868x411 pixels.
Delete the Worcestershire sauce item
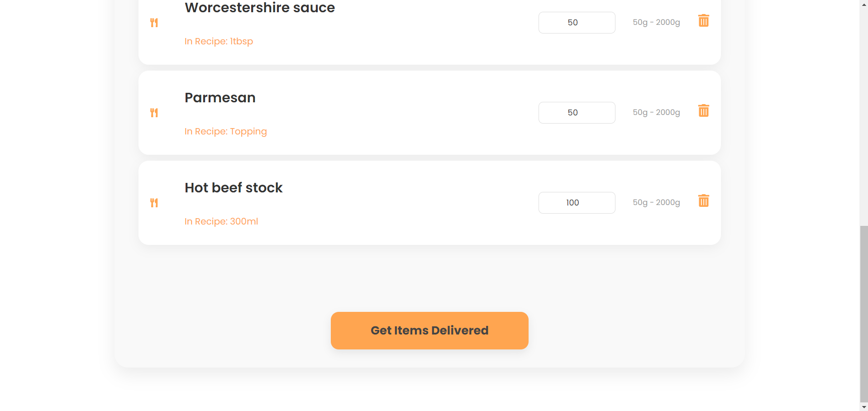pyautogui.click(x=703, y=21)
